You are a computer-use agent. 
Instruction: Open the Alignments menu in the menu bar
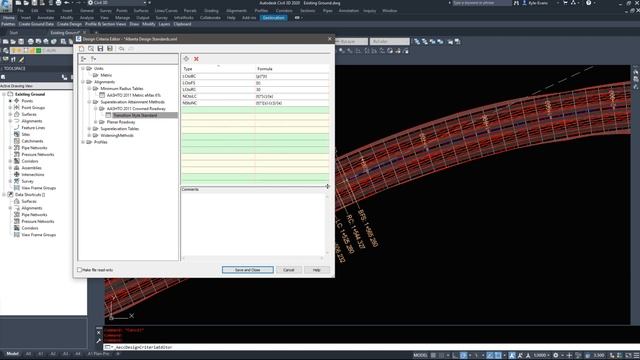click(x=236, y=11)
